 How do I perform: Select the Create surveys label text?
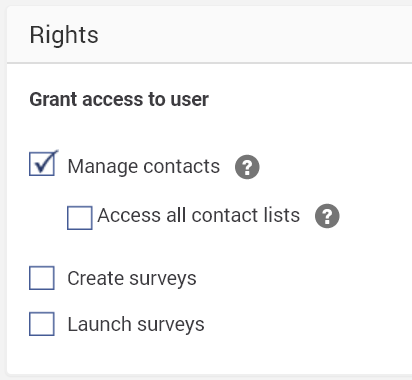point(132,278)
